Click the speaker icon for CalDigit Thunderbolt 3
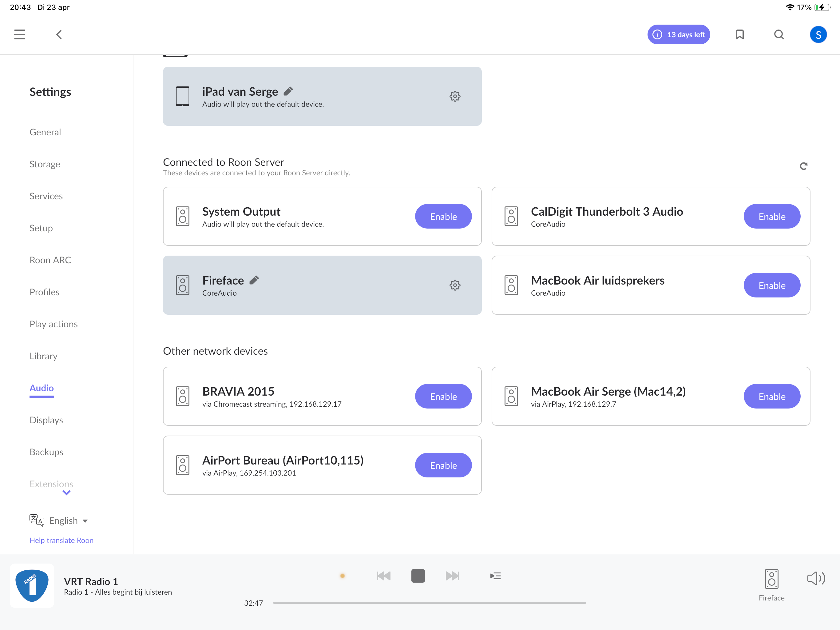 (511, 216)
